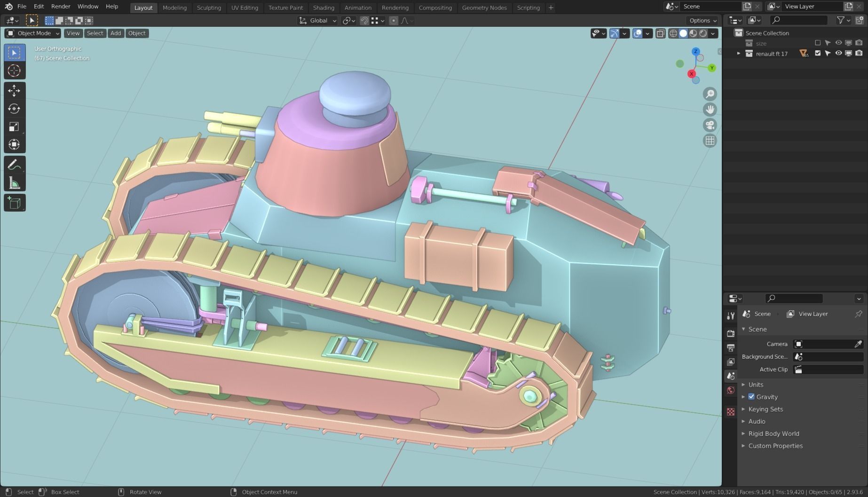Open the viewport shading options dropdown
The width and height of the screenshot is (868, 497).
tap(713, 33)
